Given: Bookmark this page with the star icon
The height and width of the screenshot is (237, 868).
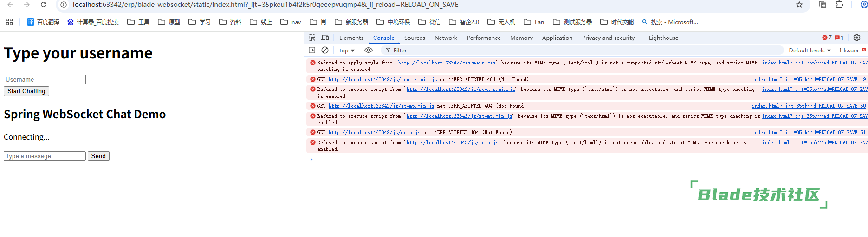Looking at the screenshot, I should 799,5.
